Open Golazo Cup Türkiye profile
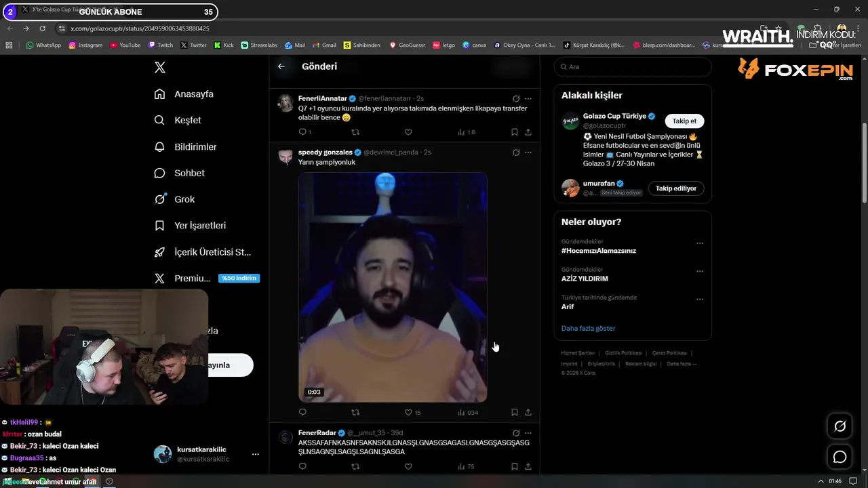The height and width of the screenshot is (488, 868). (x=614, y=116)
